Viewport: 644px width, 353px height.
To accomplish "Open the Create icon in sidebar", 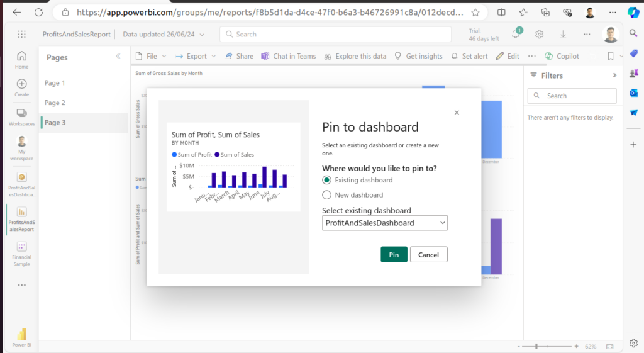I will pyautogui.click(x=22, y=87).
